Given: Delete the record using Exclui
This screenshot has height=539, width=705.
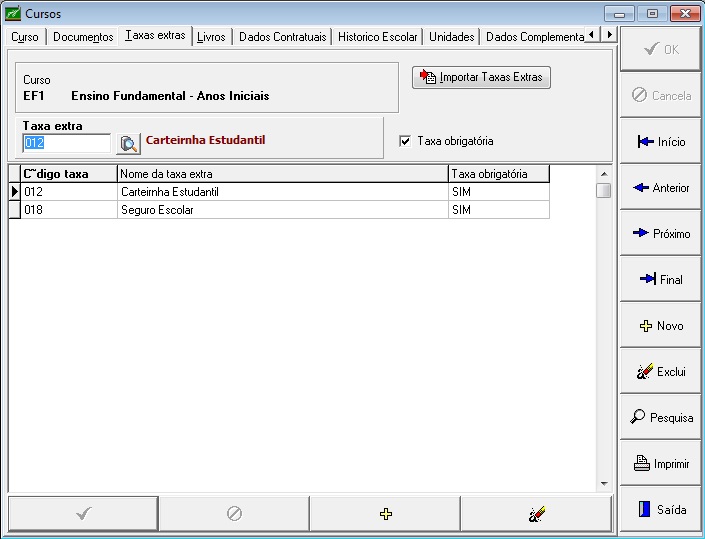Looking at the screenshot, I should coord(661,372).
